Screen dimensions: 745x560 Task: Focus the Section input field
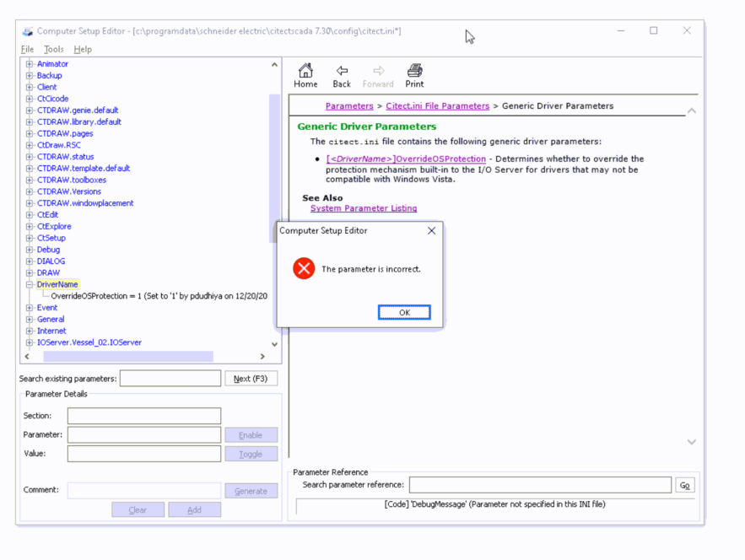point(144,416)
